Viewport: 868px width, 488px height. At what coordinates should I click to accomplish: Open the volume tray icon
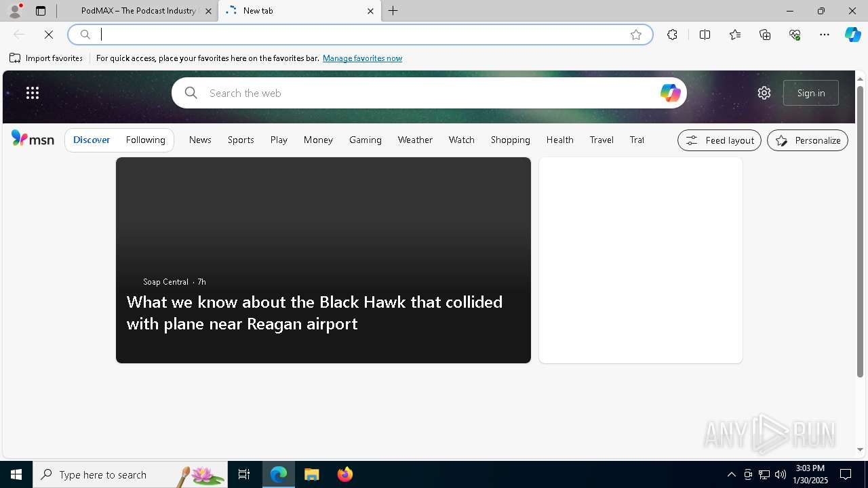[x=781, y=474]
